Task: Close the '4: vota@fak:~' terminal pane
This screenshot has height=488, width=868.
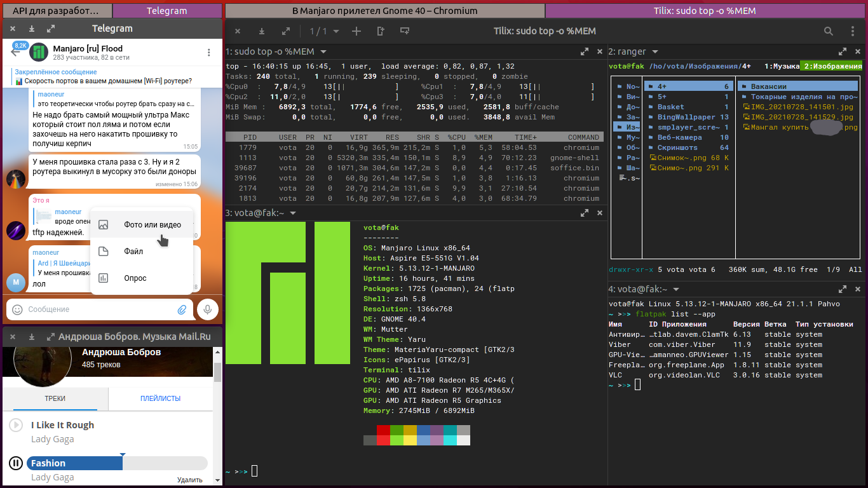Action: click(858, 289)
